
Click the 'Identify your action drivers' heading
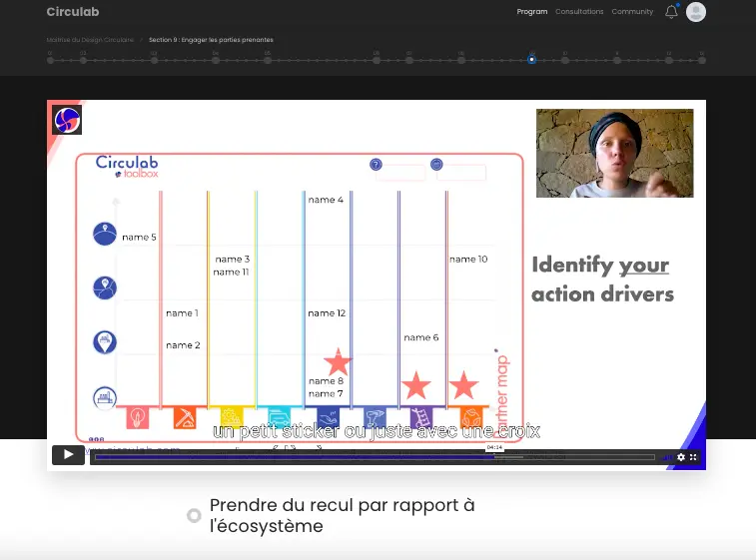click(x=602, y=280)
